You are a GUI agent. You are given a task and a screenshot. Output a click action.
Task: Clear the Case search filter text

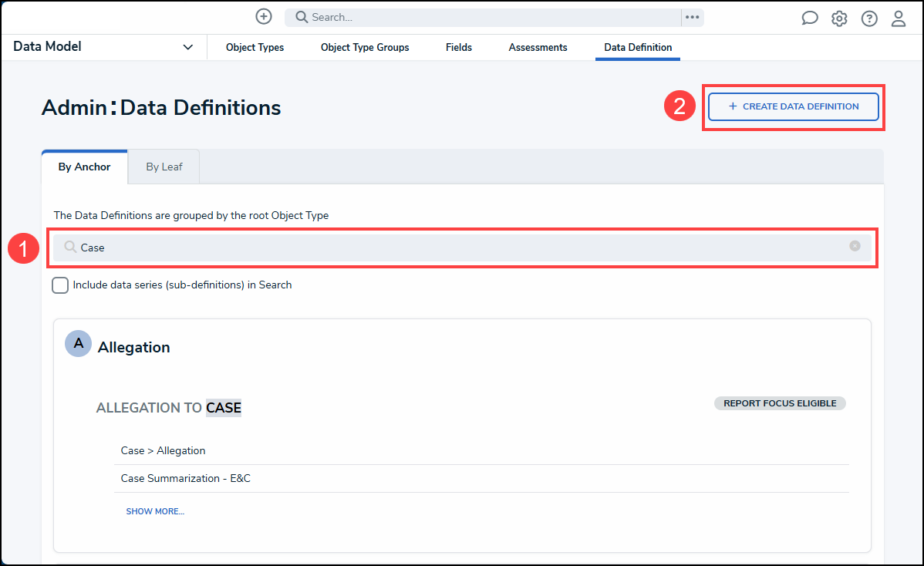(855, 246)
